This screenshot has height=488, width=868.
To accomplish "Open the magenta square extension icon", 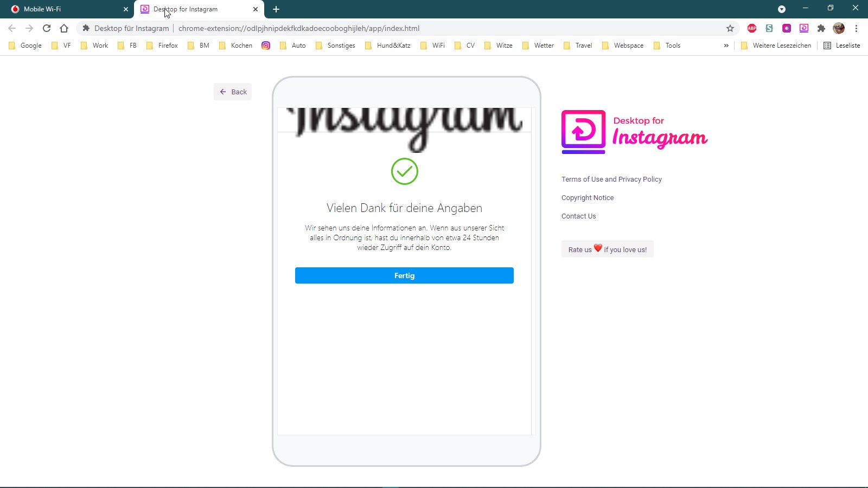I will (x=787, y=28).
